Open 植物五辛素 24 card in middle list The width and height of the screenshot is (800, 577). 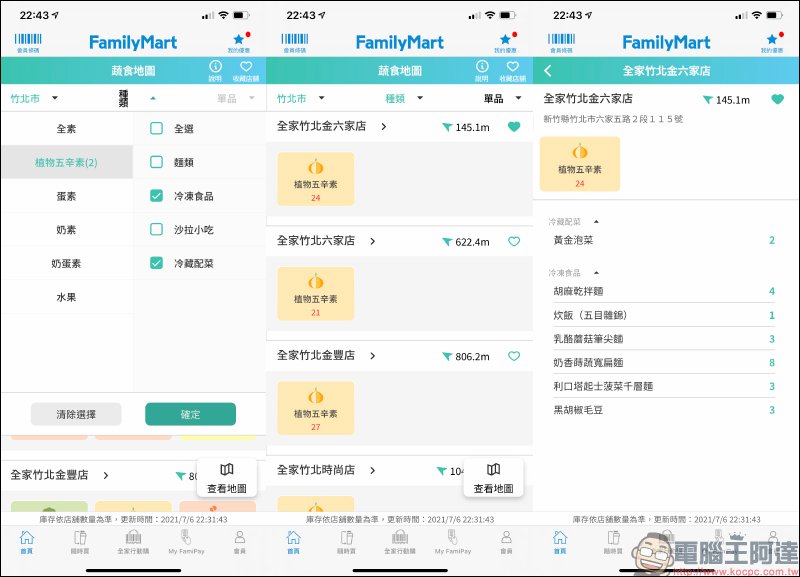point(316,179)
